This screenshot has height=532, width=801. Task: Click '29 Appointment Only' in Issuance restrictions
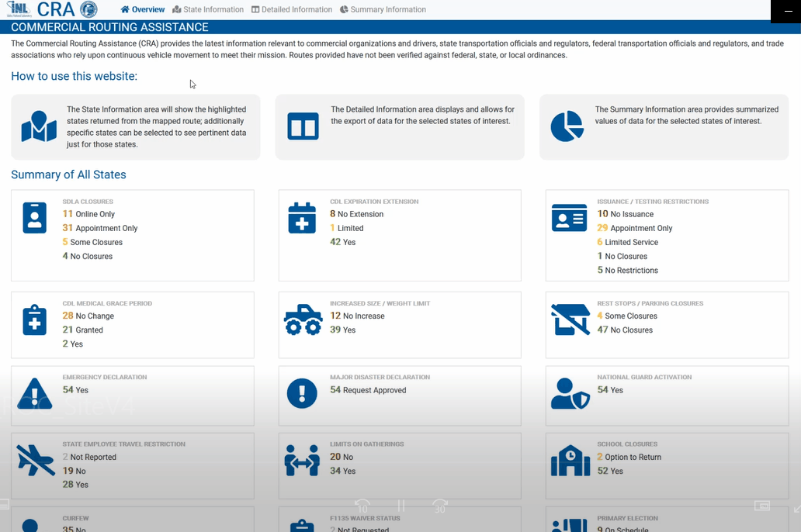click(x=635, y=228)
